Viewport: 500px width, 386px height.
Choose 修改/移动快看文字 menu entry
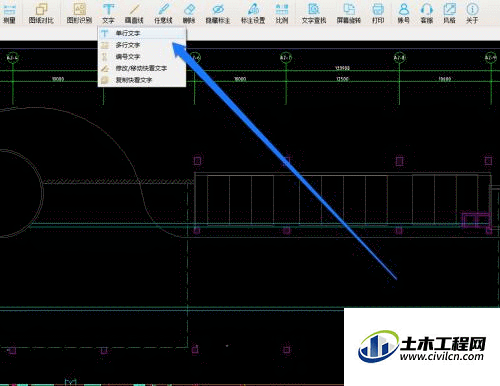coord(142,68)
